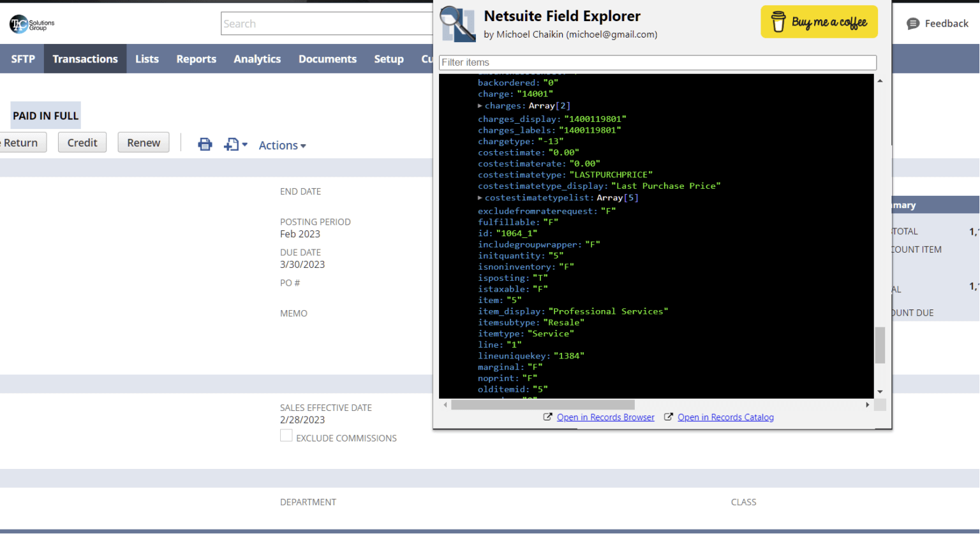
Task: Click the print icon
Action: pos(205,144)
